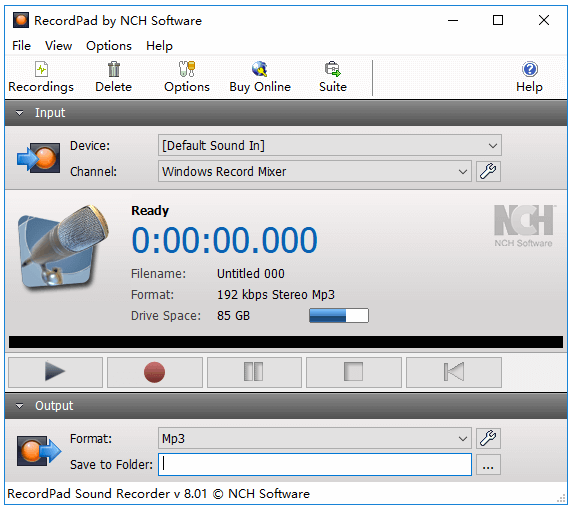Open the Channel dropdown

click(315, 171)
